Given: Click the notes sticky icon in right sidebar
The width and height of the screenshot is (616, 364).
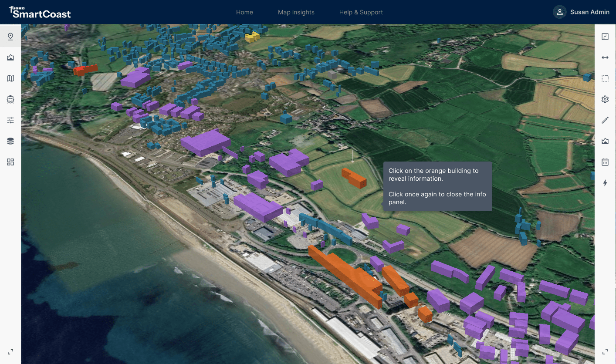Looking at the screenshot, I should (605, 37).
